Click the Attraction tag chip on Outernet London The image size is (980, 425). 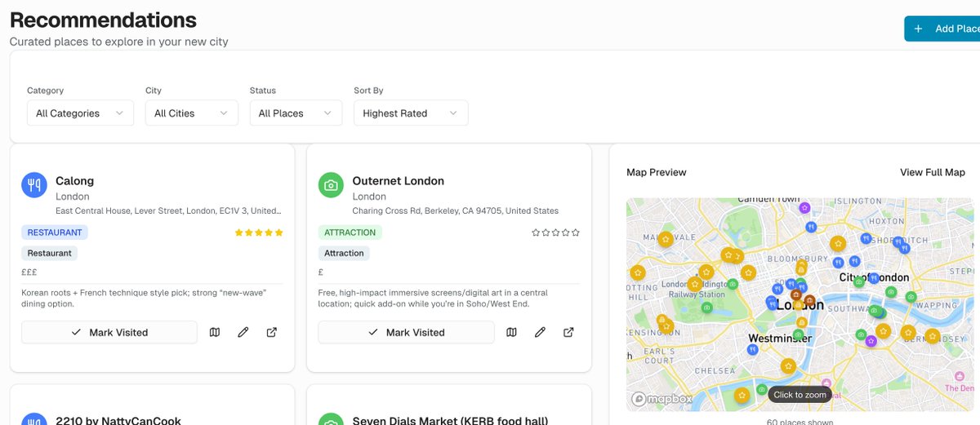coord(344,253)
